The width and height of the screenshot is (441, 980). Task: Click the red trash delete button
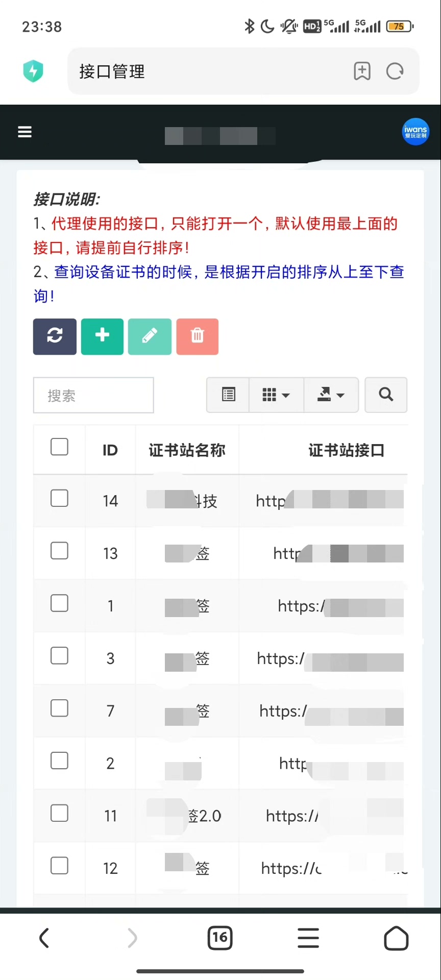click(x=198, y=336)
